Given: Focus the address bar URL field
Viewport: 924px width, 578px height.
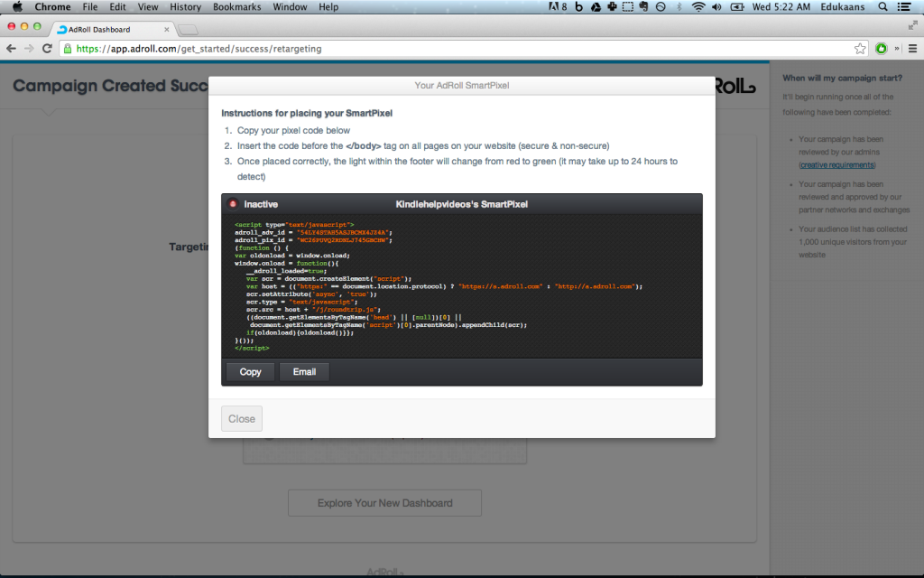Looking at the screenshot, I should [463, 49].
